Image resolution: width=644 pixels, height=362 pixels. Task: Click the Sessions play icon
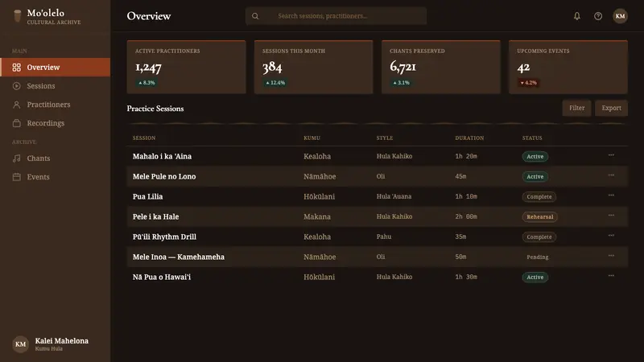point(16,86)
